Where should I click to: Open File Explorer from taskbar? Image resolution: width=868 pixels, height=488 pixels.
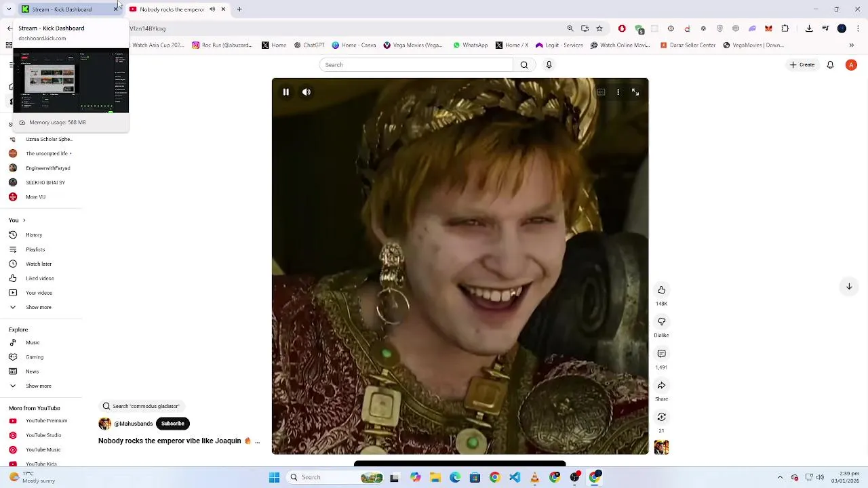pos(435,477)
